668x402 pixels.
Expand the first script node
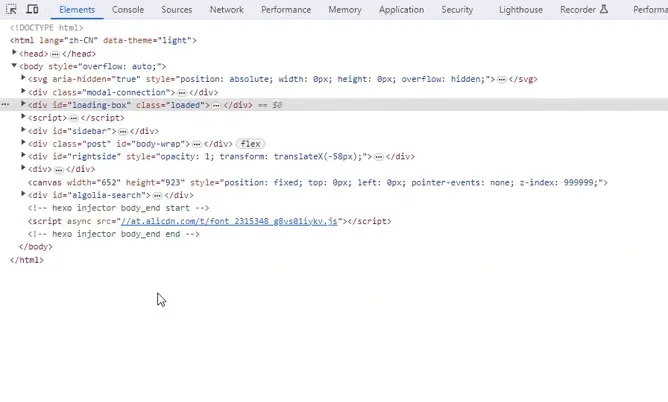(23, 117)
